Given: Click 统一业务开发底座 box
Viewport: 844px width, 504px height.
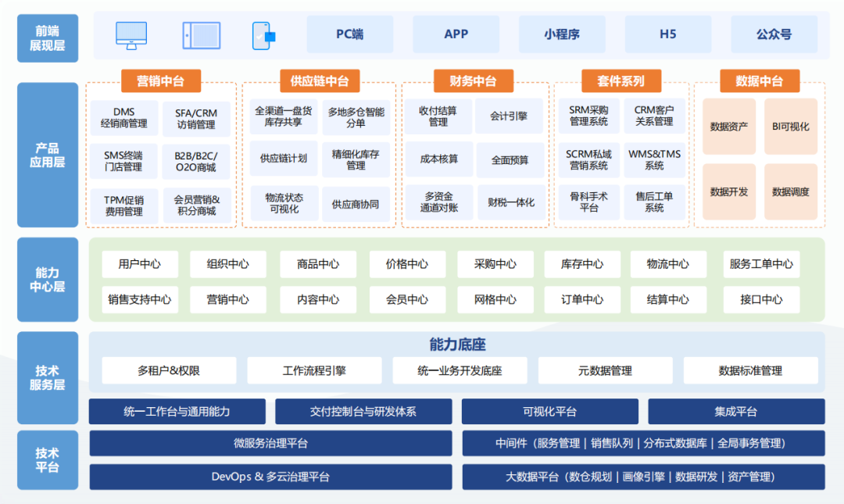Looking at the screenshot, I should click(x=460, y=370).
